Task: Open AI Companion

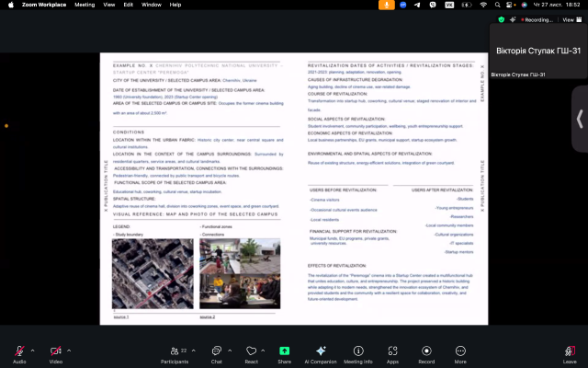Action: pyautogui.click(x=321, y=351)
